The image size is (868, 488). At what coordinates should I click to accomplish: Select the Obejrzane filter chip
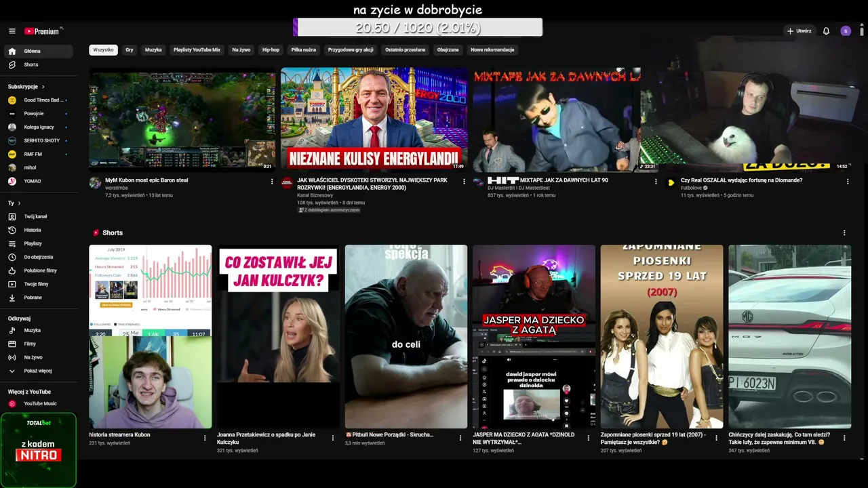point(448,50)
